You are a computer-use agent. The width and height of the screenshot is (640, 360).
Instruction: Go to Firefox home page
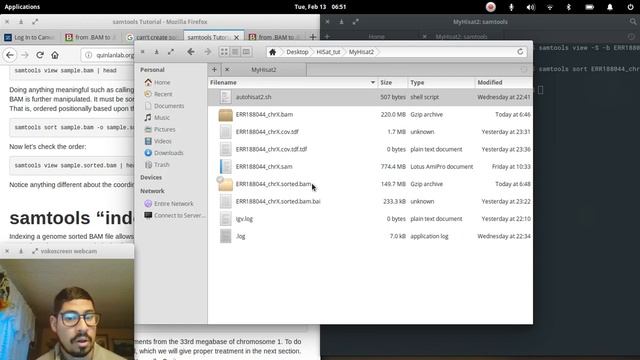[x=55, y=55]
